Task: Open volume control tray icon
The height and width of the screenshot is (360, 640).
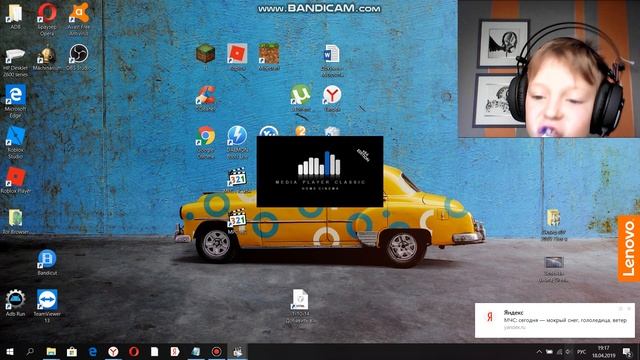Action: click(568, 351)
